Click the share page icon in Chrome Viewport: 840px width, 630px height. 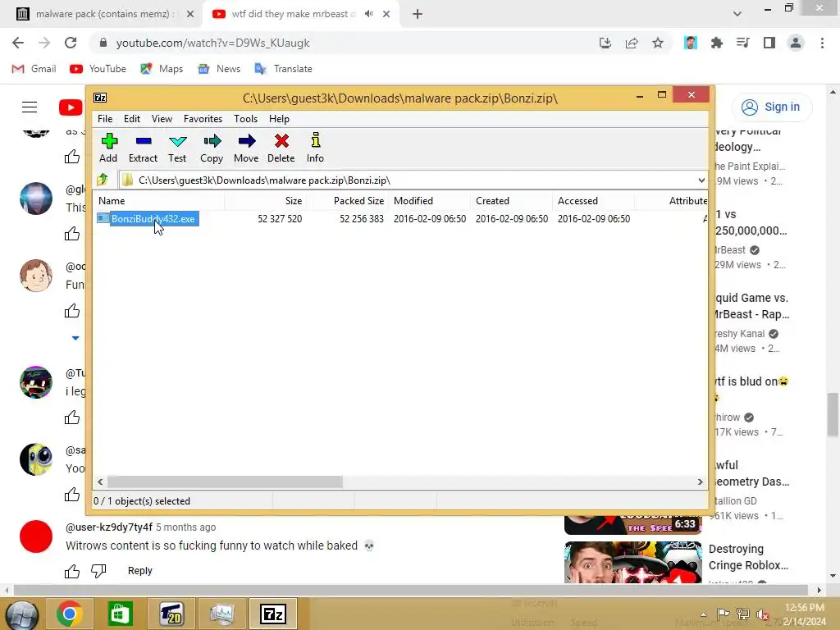click(632, 43)
